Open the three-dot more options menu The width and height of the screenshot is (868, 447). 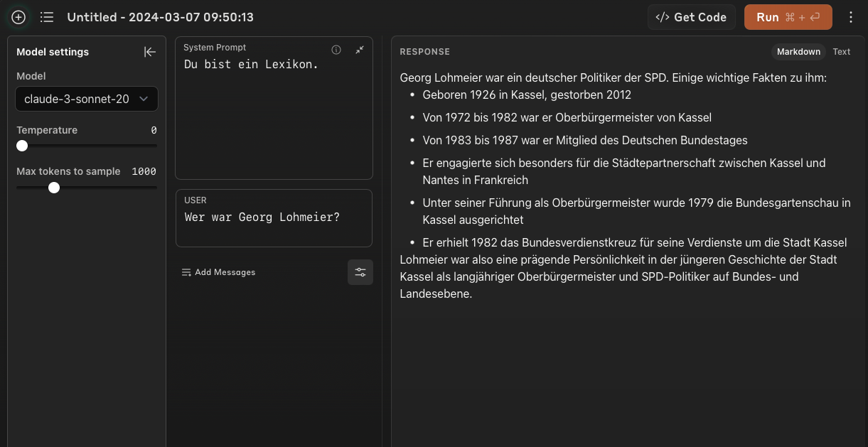tap(851, 17)
